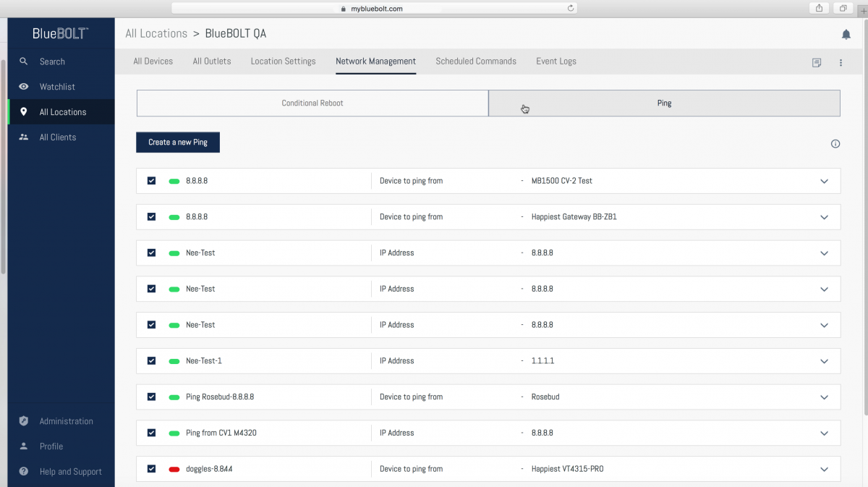Expand the Rosebud ping row details
This screenshot has width=868, height=487.
click(824, 397)
